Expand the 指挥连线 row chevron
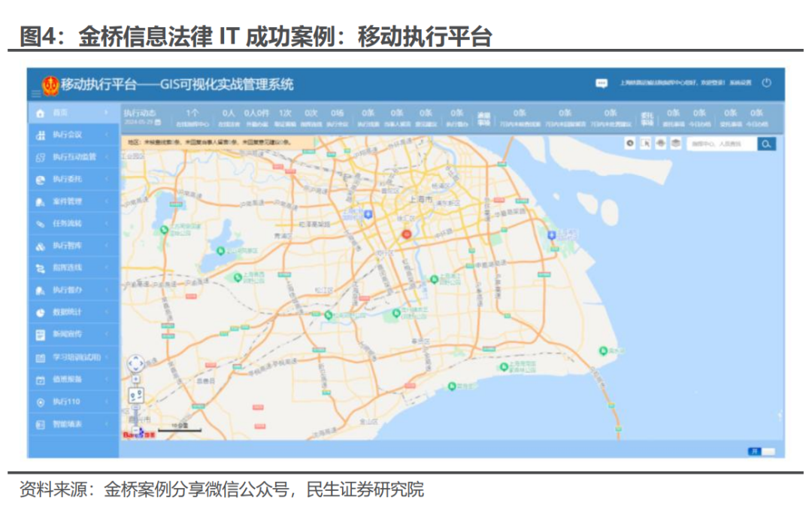The image size is (812, 509). 107,268
